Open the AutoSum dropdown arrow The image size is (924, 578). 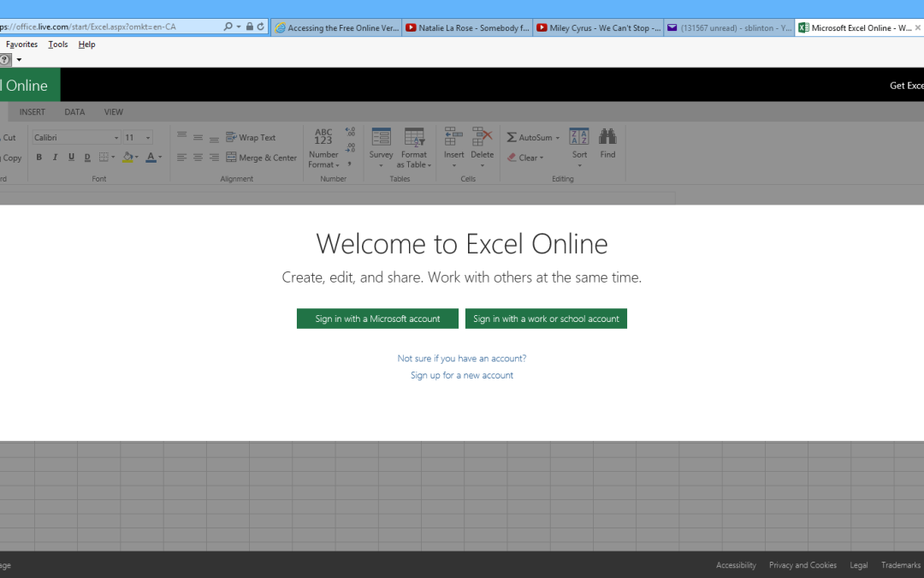point(558,138)
